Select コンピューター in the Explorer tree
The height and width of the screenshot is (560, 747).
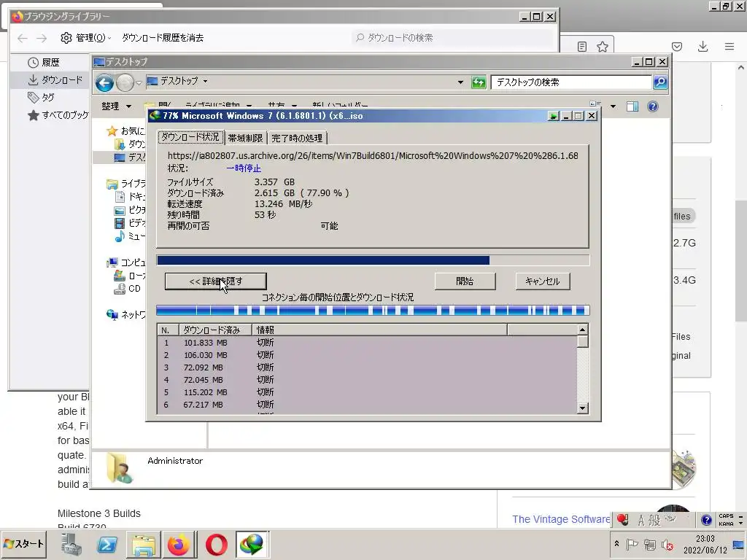tap(127, 262)
